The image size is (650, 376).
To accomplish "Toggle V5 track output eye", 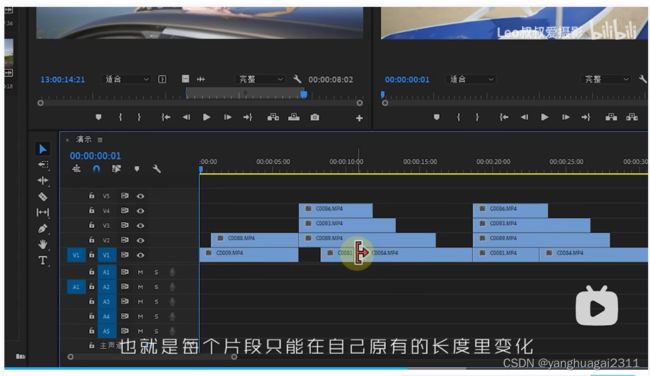I will pos(141,196).
